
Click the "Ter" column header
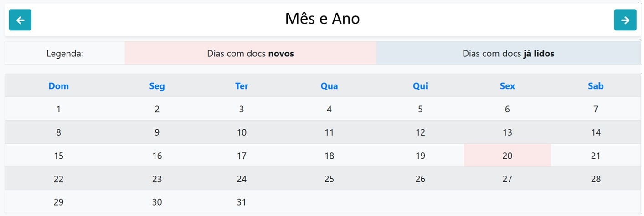click(242, 86)
